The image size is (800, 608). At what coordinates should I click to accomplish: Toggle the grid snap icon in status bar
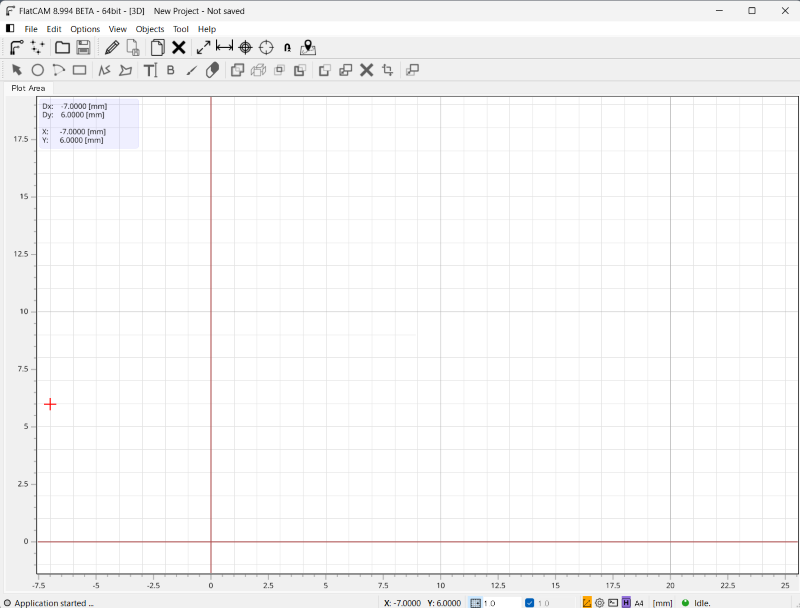pos(476,602)
